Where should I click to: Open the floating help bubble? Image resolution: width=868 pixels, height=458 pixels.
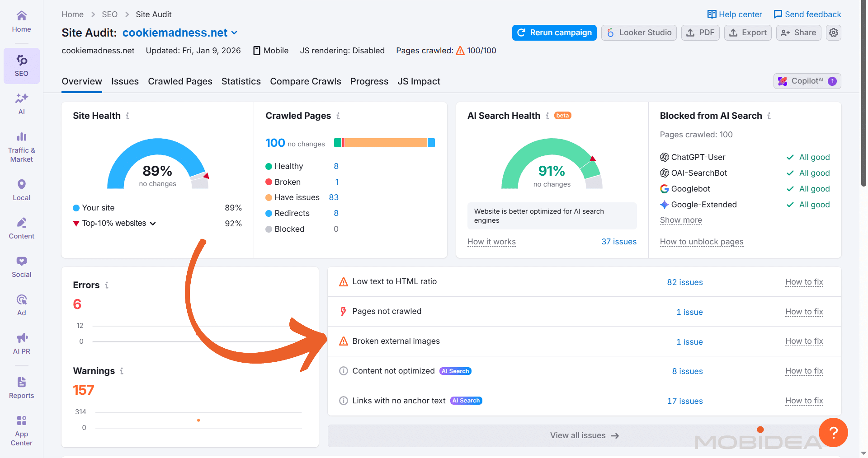[x=834, y=433]
